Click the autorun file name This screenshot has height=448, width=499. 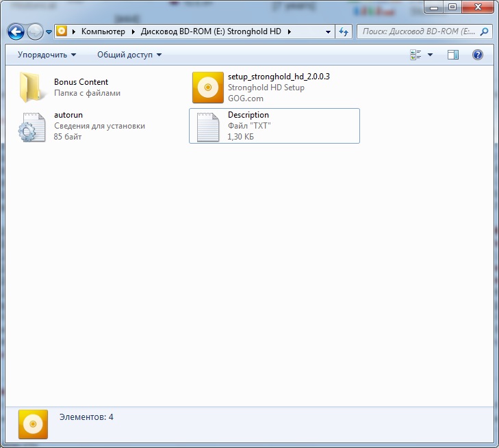click(68, 115)
